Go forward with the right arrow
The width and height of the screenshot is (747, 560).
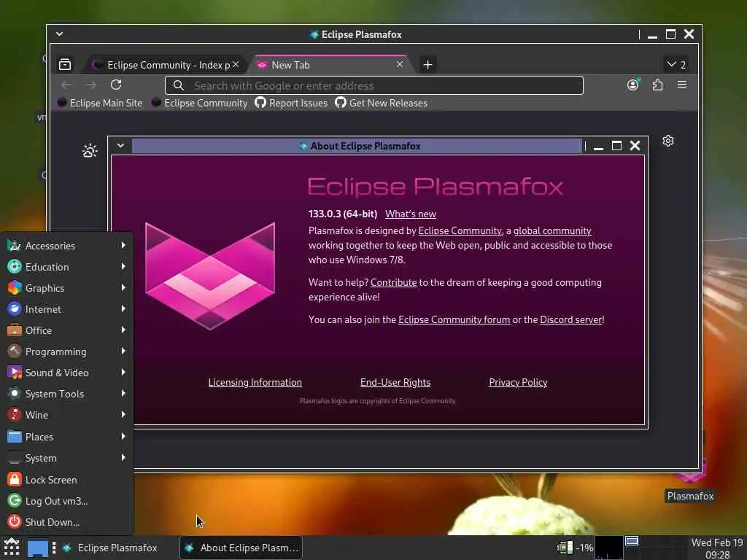coord(91,85)
